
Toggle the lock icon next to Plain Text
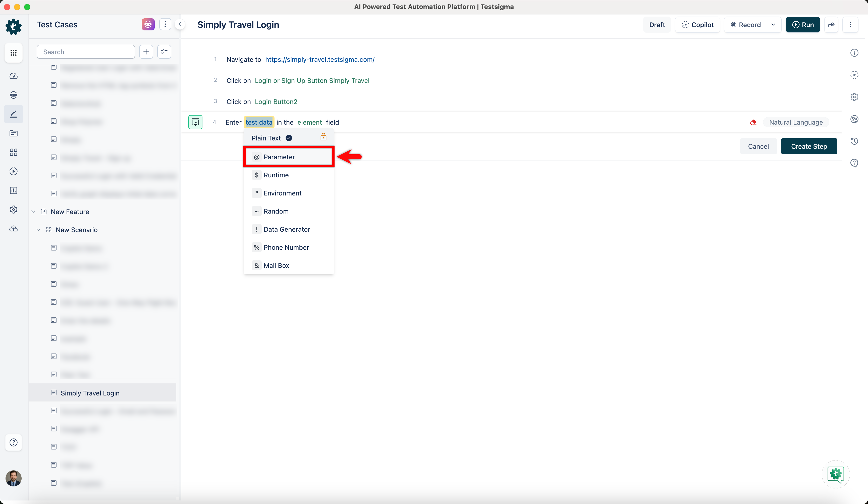point(323,137)
